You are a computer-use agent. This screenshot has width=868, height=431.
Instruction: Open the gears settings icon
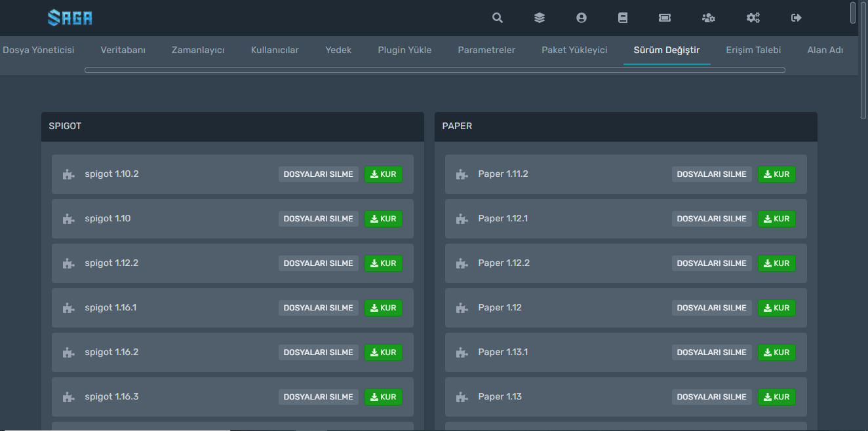pyautogui.click(x=753, y=18)
